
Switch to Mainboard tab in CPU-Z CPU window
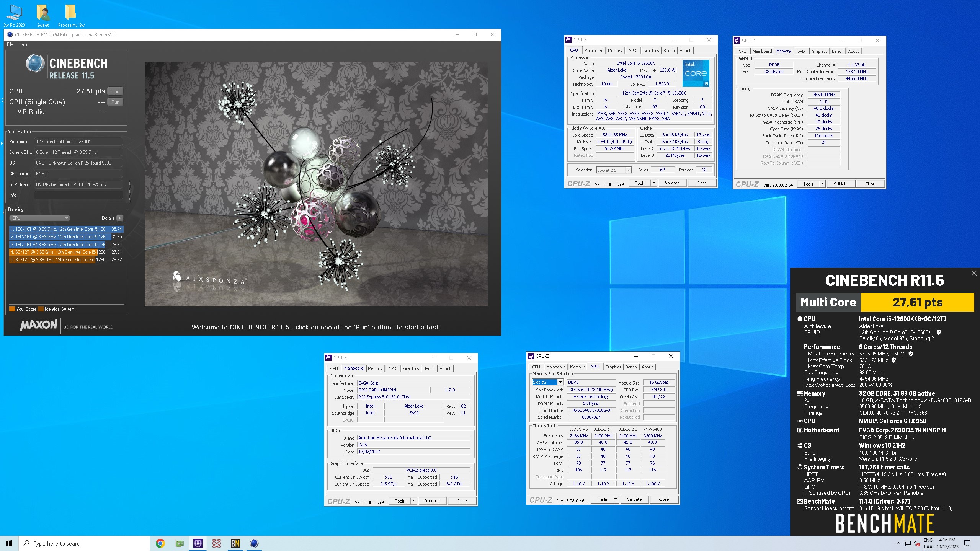pos(594,51)
